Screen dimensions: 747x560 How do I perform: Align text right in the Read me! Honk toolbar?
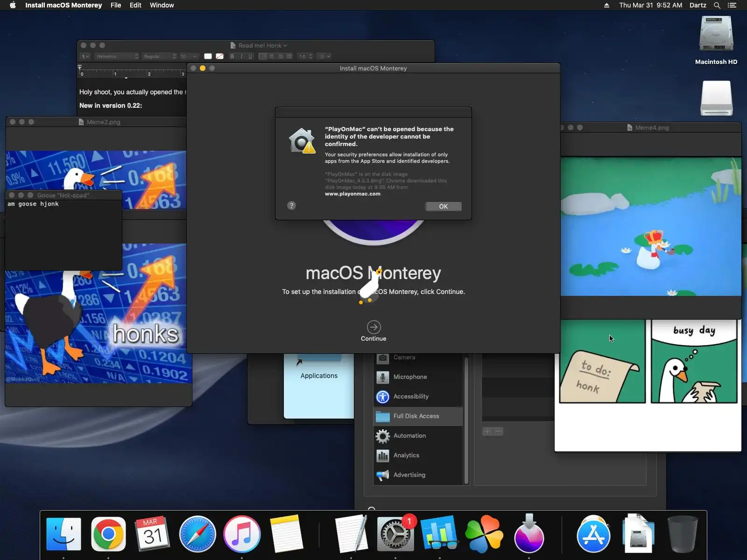pyautogui.click(x=280, y=56)
